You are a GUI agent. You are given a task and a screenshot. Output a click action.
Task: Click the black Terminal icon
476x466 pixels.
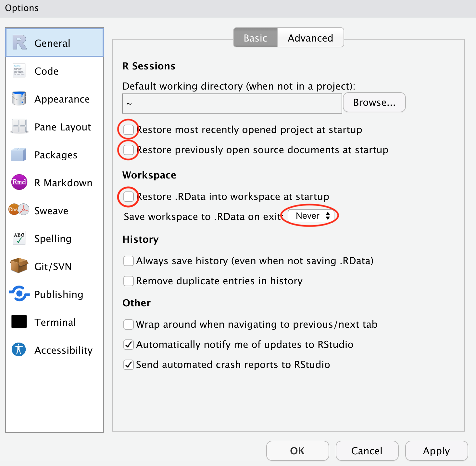click(19, 322)
